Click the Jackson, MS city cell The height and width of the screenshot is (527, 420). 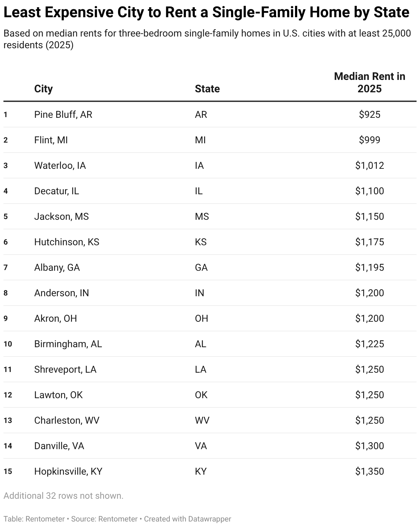61,216
